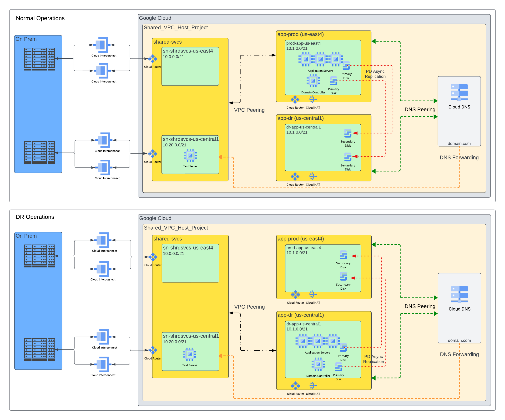
Task: Click Cloud Router icon under DR Operations app-dr
Action: pyautogui.click(x=295, y=386)
